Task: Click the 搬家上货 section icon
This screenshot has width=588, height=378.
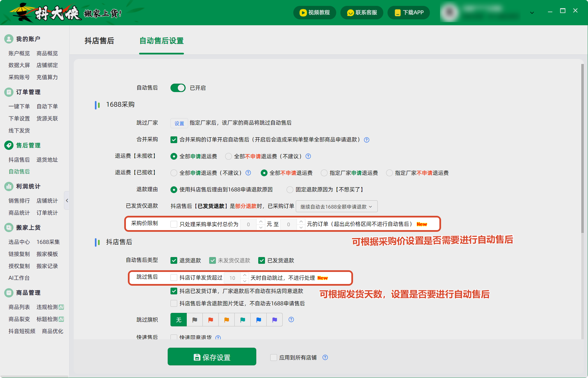Action: click(x=9, y=228)
